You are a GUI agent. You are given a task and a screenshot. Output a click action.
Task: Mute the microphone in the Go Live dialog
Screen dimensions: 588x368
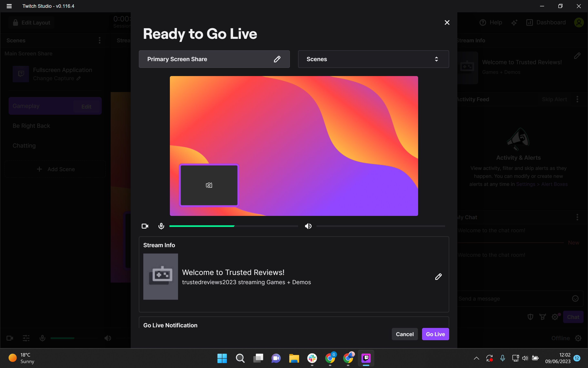pos(161,226)
